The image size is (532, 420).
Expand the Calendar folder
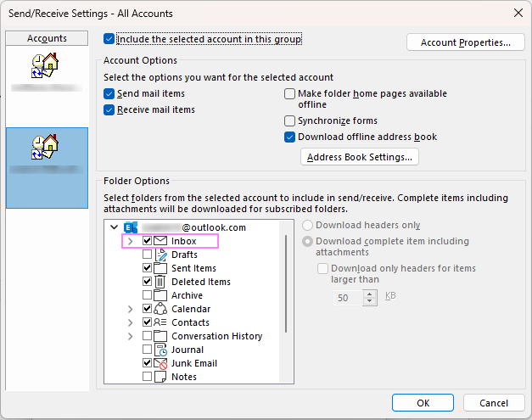131,309
